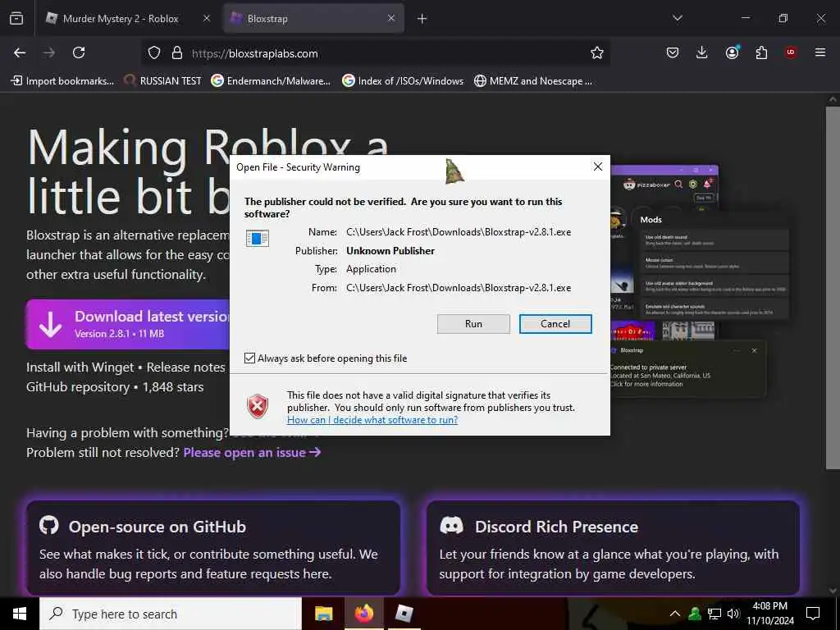Close the Murder Mystery 2 tab
The image size is (840, 630).
(x=207, y=18)
